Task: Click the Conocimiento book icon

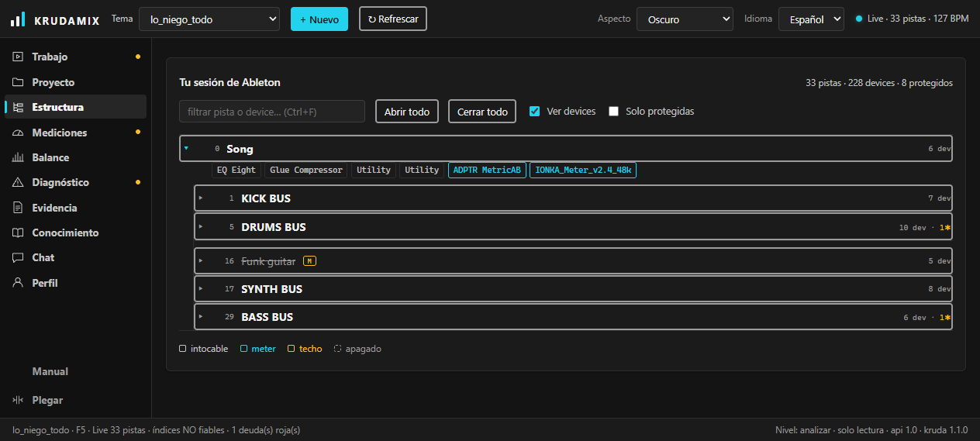Action: pos(18,233)
